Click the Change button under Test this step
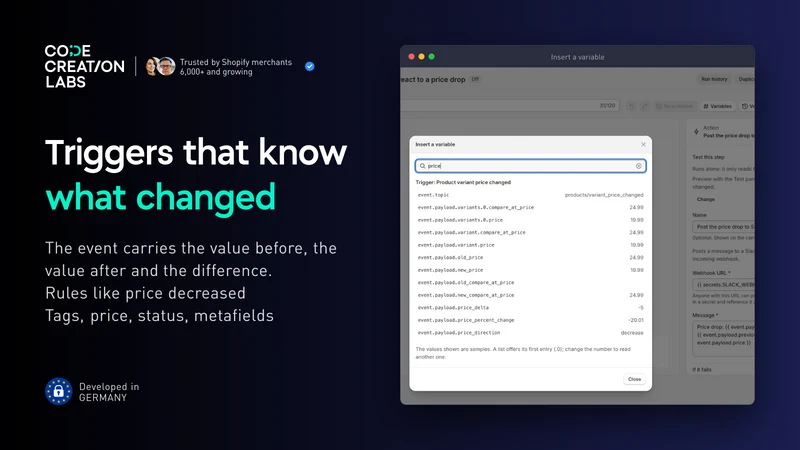The height and width of the screenshot is (450, 800). click(x=706, y=199)
